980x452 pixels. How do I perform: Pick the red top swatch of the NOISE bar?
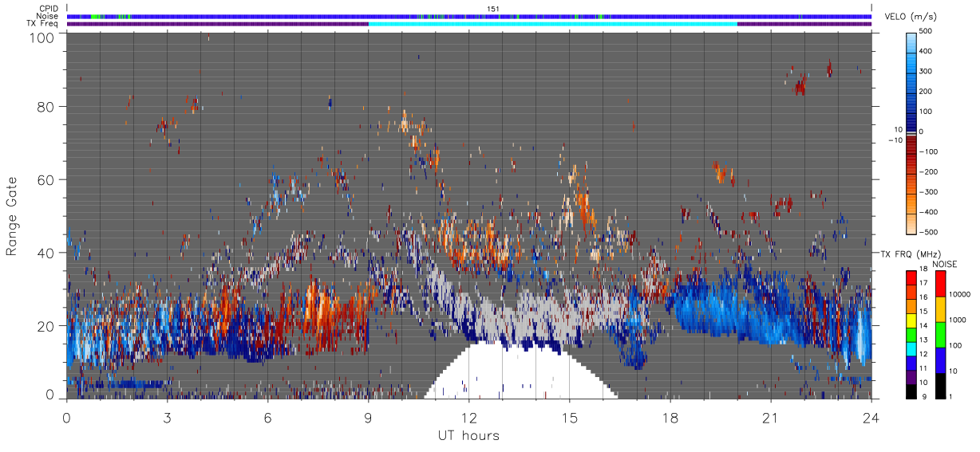point(940,283)
